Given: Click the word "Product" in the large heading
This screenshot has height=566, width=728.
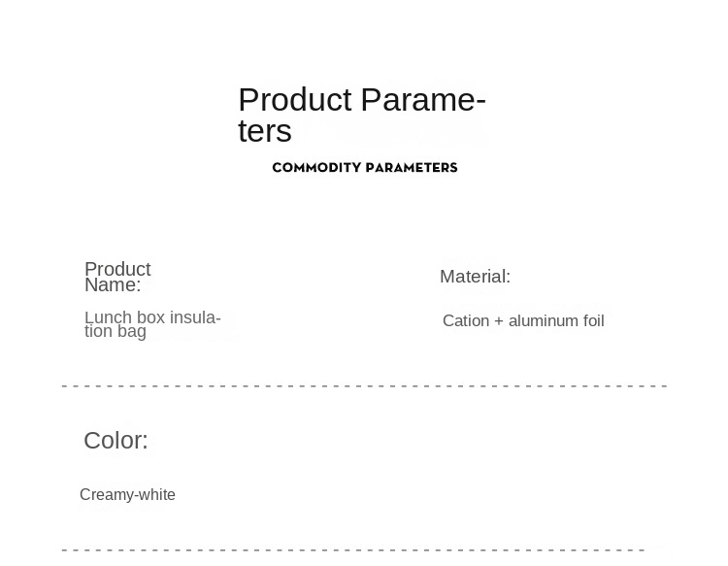Looking at the screenshot, I should [294, 99].
